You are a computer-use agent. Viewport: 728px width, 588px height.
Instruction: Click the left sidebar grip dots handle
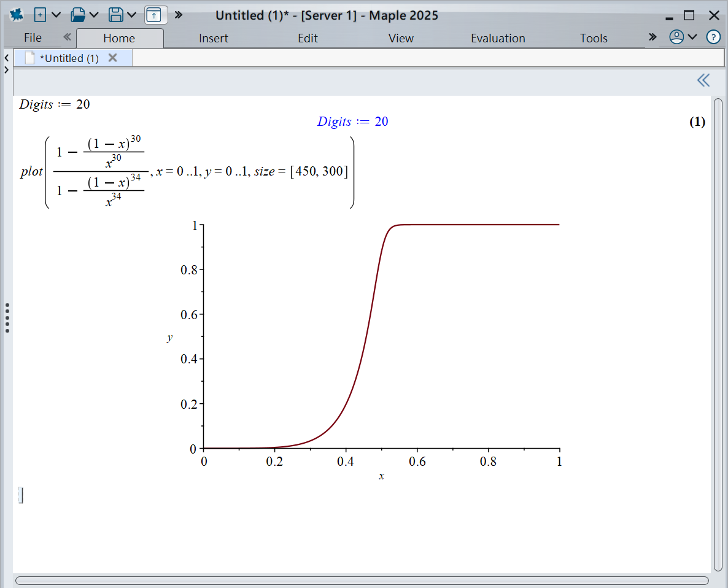point(7,318)
